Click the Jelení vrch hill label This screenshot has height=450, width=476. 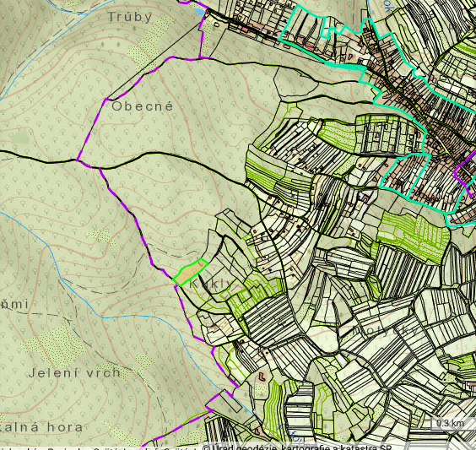[74, 373]
